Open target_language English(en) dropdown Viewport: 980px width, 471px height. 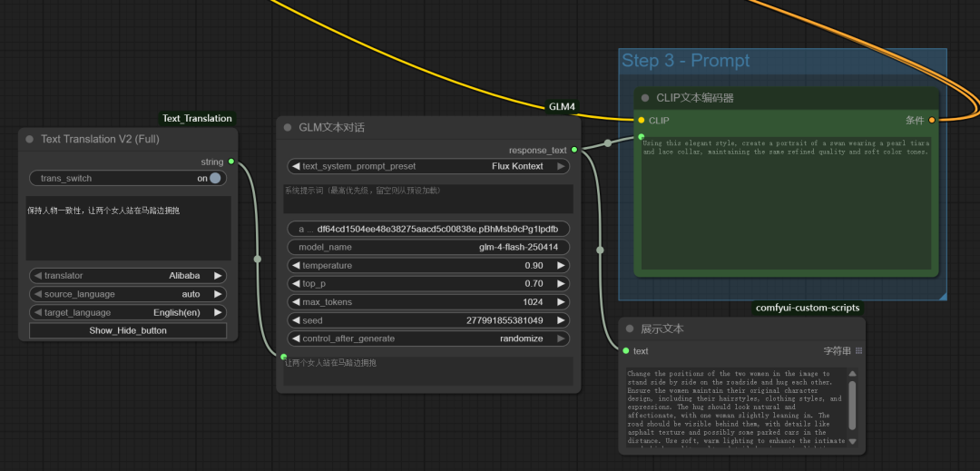click(128, 312)
